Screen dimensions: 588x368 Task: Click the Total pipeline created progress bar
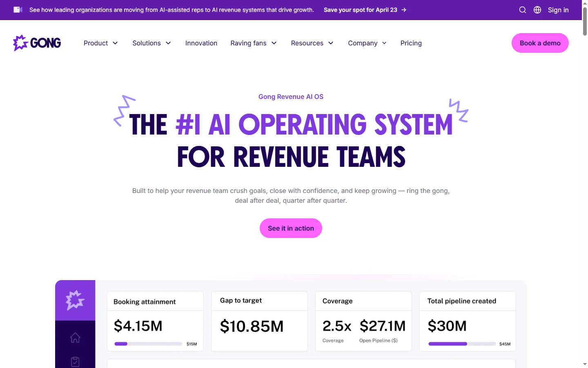[x=462, y=344]
